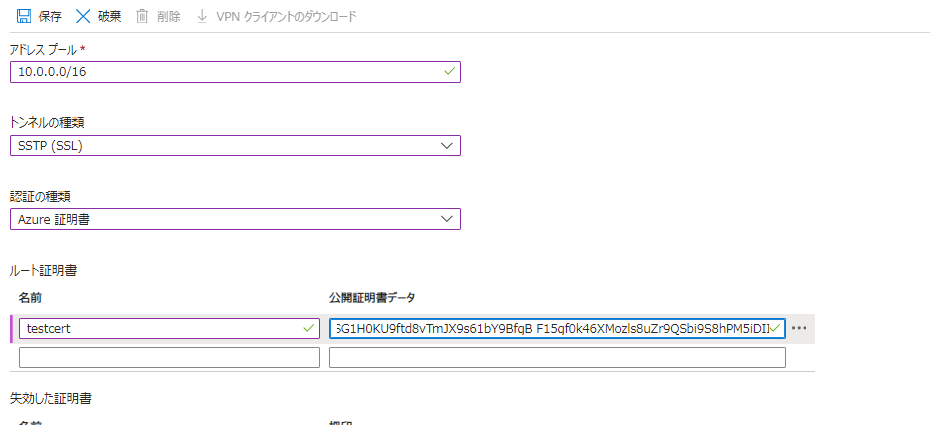Click the green checkmark in certificate data field
The height and width of the screenshot is (425, 930).
click(x=775, y=328)
